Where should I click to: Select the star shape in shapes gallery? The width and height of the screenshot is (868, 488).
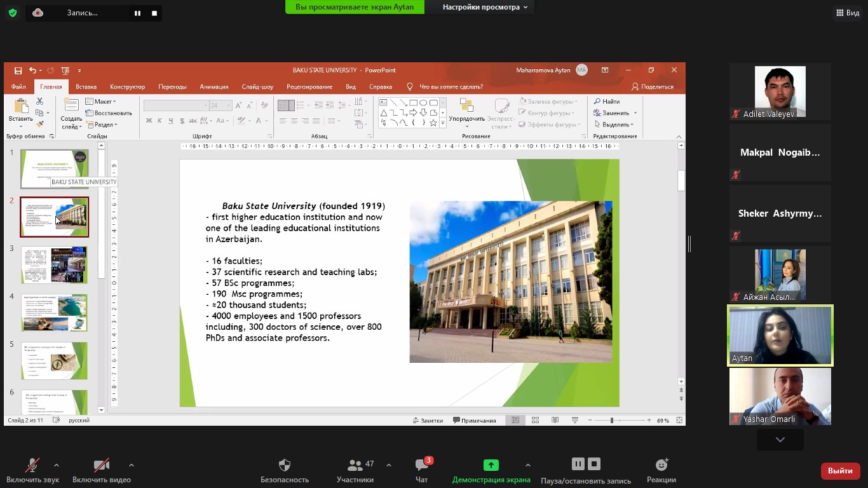coord(433,123)
